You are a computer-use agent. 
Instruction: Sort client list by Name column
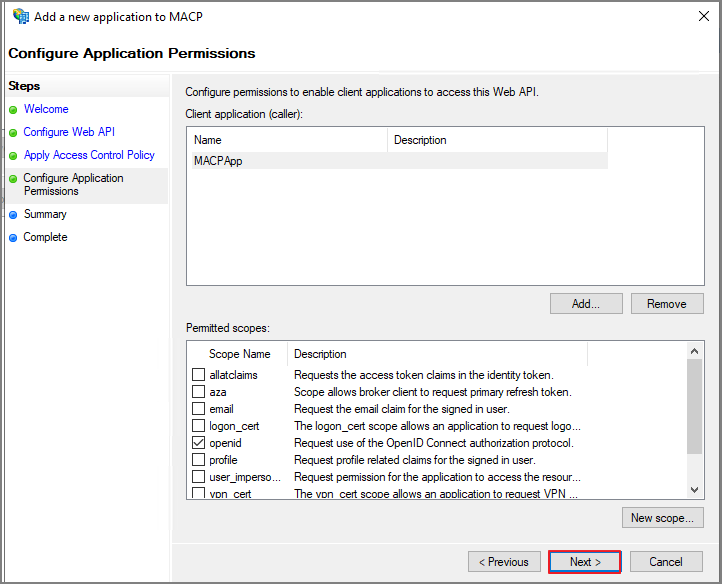290,140
